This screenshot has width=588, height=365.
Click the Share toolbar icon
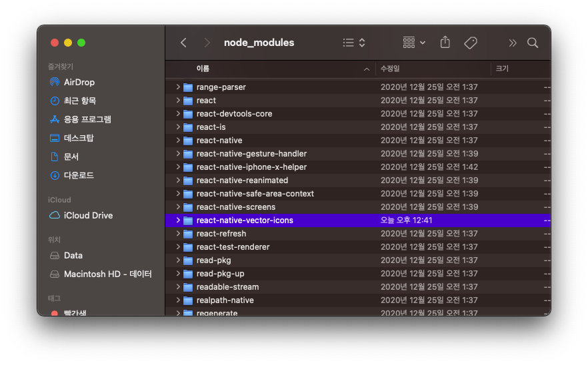[x=445, y=43]
